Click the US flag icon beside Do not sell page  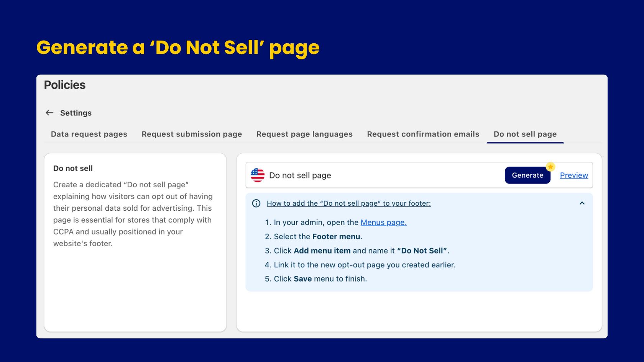coord(257,175)
